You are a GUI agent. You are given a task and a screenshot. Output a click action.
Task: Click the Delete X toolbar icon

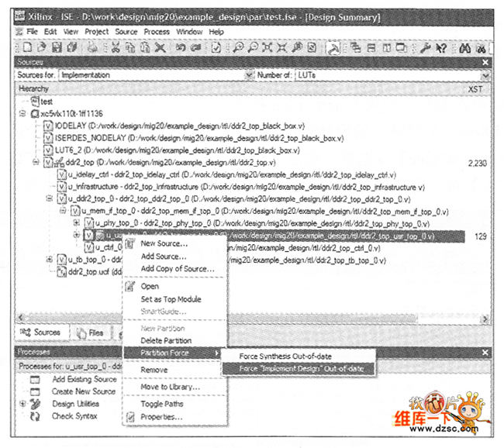160,48
